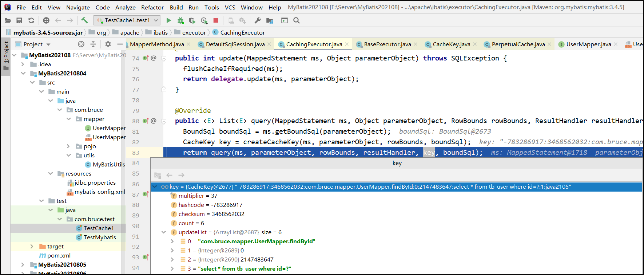Build project with the hammer icon
This screenshot has height=275, width=644.
click(84, 20)
